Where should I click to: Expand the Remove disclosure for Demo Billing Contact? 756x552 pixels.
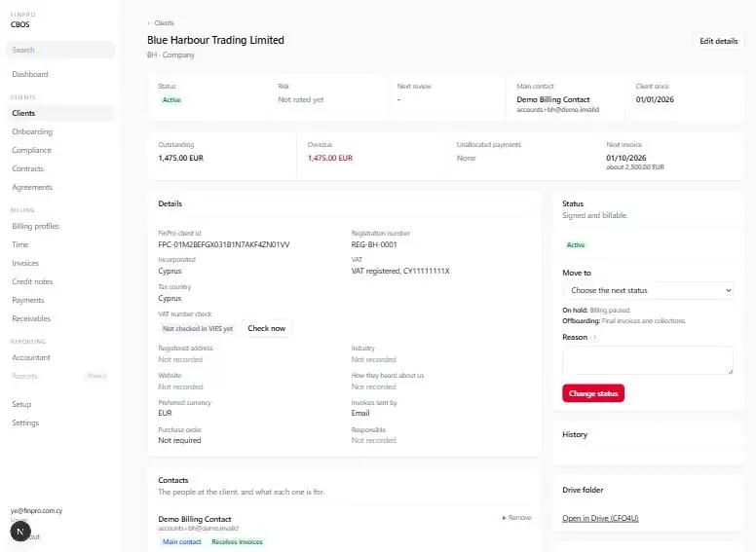(516, 518)
